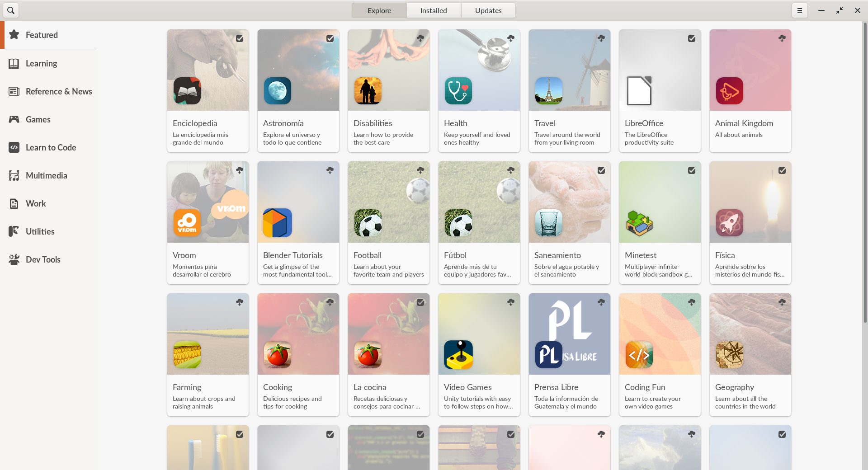Open the Animal Kingdom title
Viewport: 868px width, 470px height.
[744, 123]
